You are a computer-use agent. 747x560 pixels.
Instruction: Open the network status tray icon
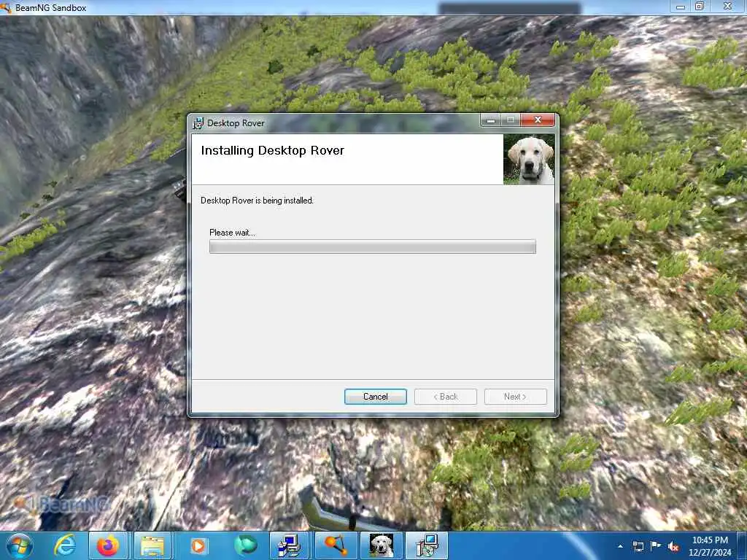pyautogui.click(x=638, y=546)
